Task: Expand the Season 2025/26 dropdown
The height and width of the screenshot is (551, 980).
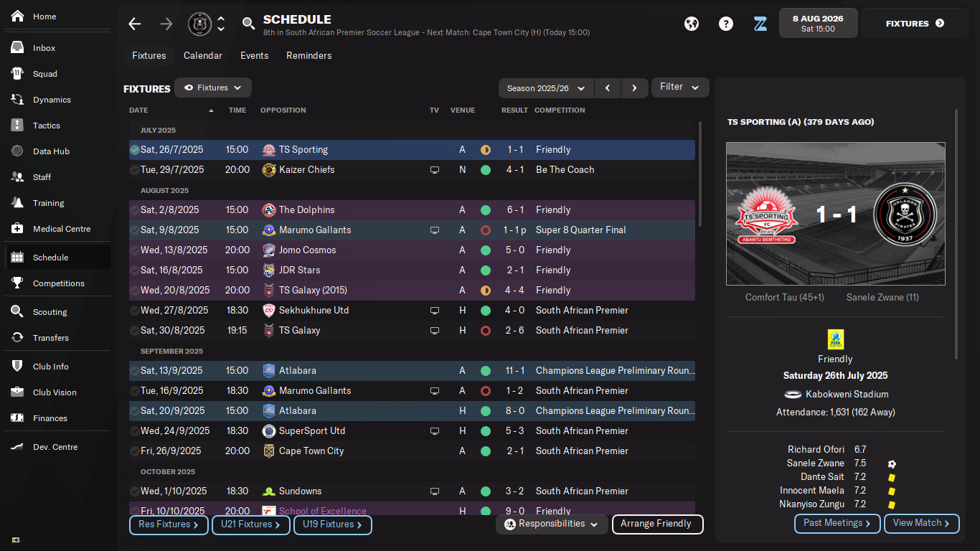Action: tap(546, 88)
